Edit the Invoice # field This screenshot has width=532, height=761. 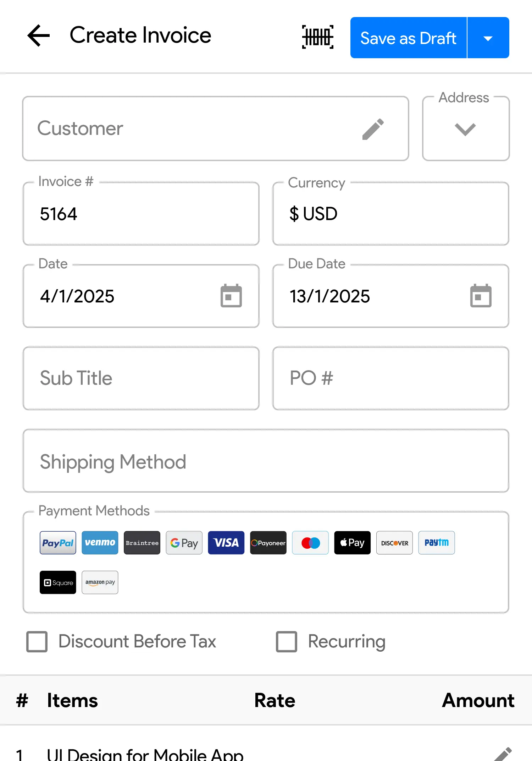click(141, 214)
